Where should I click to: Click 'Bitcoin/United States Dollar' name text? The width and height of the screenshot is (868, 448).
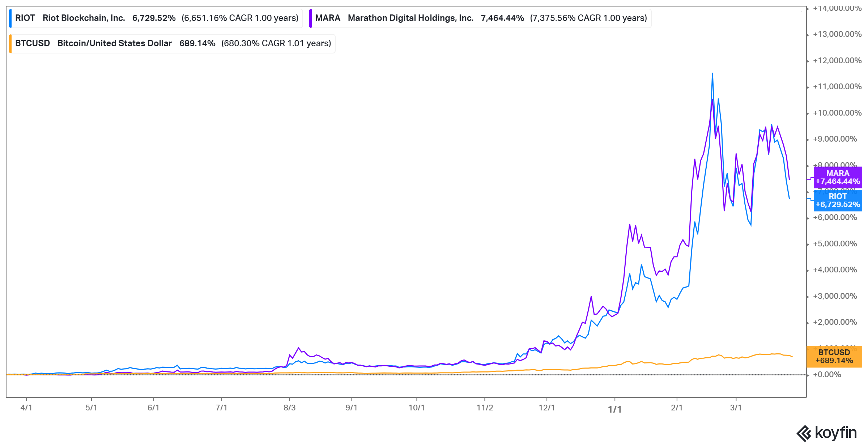(115, 43)
